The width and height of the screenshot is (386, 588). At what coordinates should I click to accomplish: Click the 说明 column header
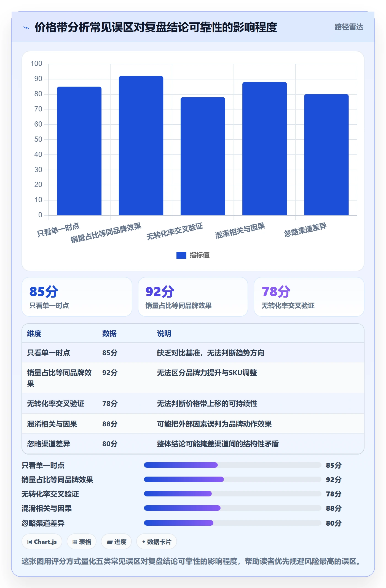click(164, 333)
